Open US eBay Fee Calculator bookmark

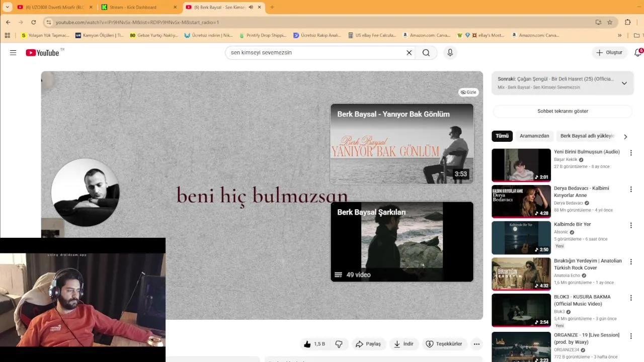click(x=372, y=35)
